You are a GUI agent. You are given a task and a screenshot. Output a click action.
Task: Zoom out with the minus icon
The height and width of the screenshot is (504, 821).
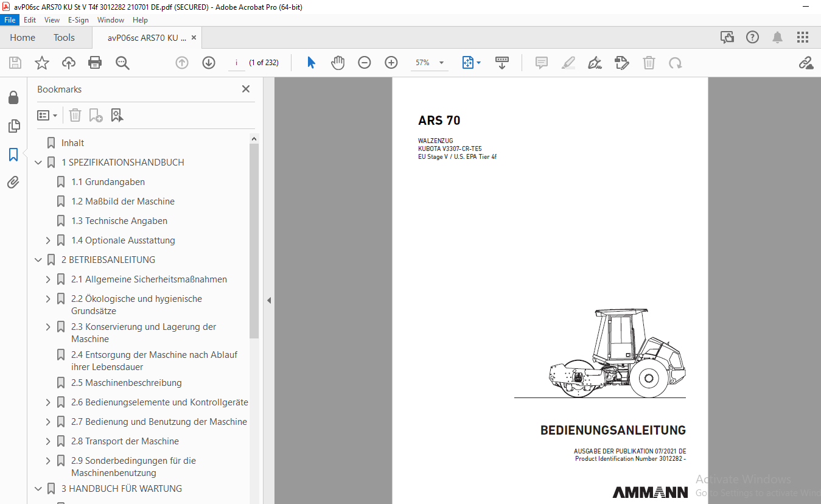pyautogui.click(x=365, y=63)
